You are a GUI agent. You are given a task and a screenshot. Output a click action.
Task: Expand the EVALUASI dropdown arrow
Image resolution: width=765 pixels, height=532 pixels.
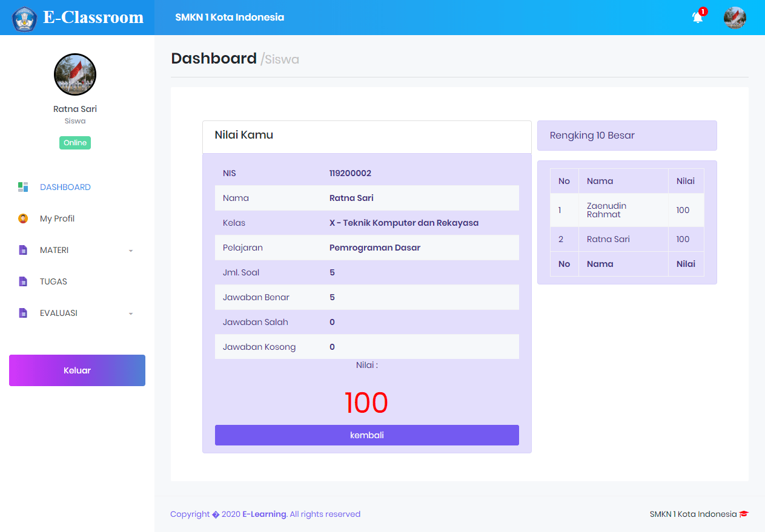131,314
